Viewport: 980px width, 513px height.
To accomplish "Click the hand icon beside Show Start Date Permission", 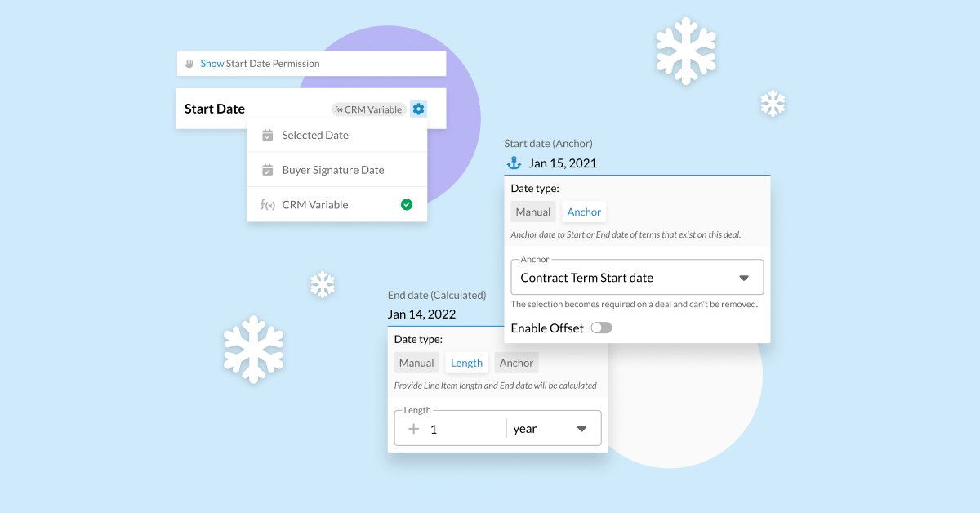I will click(189, 64).
